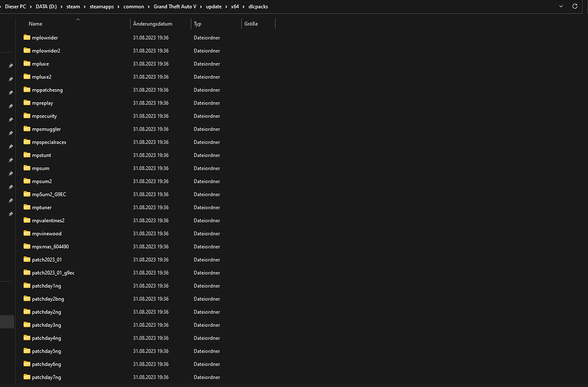This screenshot has height=387, width=588.
Task: Open the mpsecurity folder
Action: tap(44, 116)
